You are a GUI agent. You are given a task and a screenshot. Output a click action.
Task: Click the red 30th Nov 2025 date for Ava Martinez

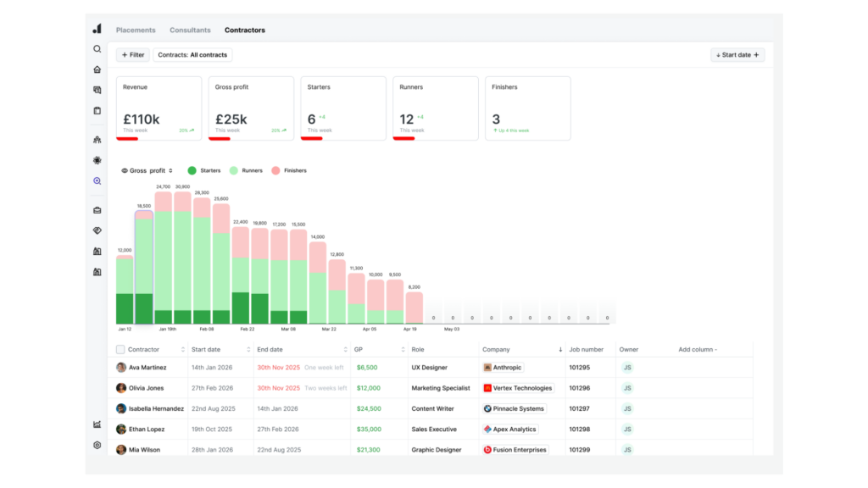pyautogui.click(x=278, y=368)
